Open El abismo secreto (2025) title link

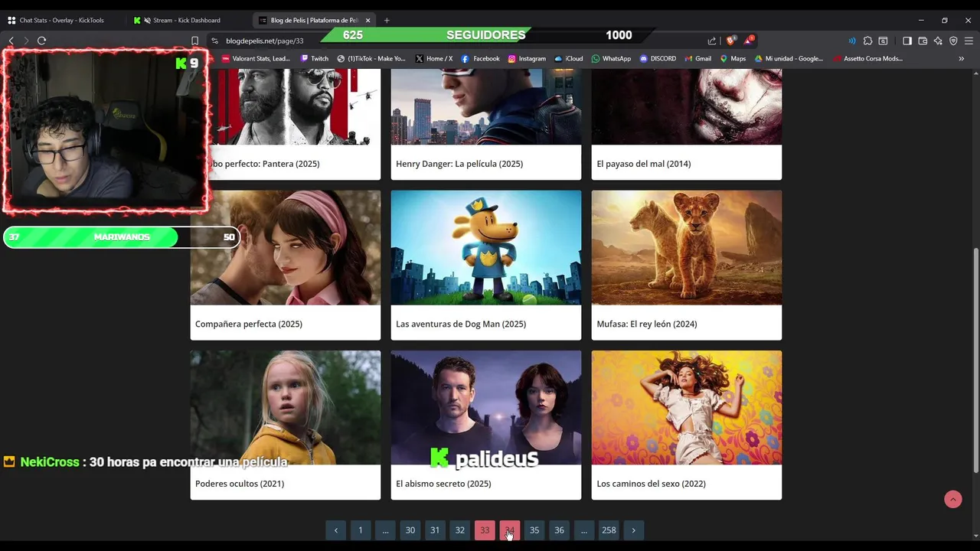coord(443,484)
